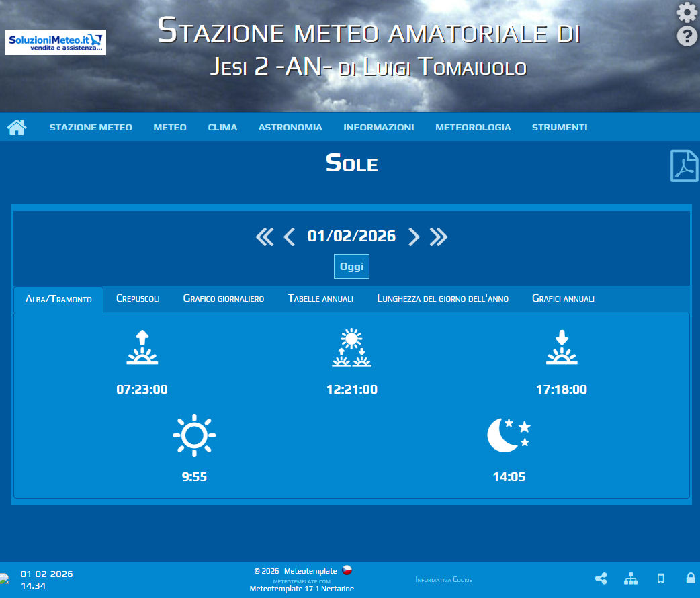Click the padlock login icon
Viewport: 700px width, 598px height.
pyautogui.click(x=690, y=579)
